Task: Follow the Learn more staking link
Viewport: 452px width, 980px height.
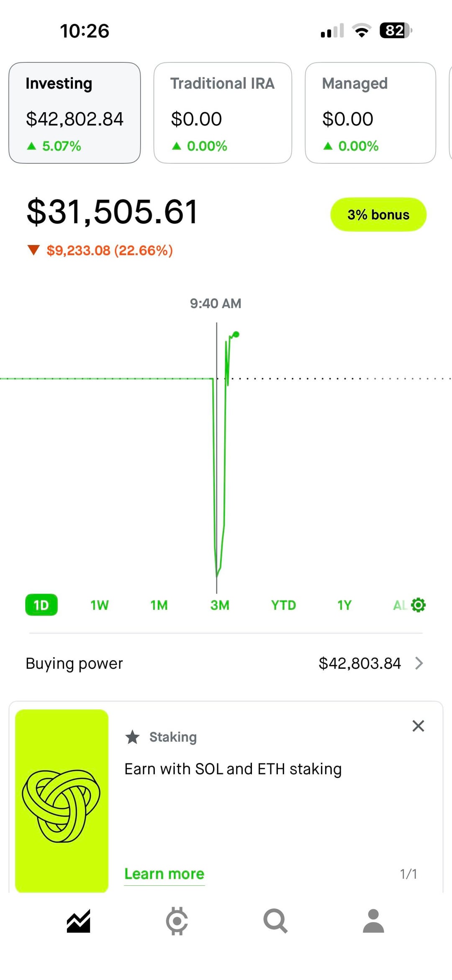Action: coord(164,874)
